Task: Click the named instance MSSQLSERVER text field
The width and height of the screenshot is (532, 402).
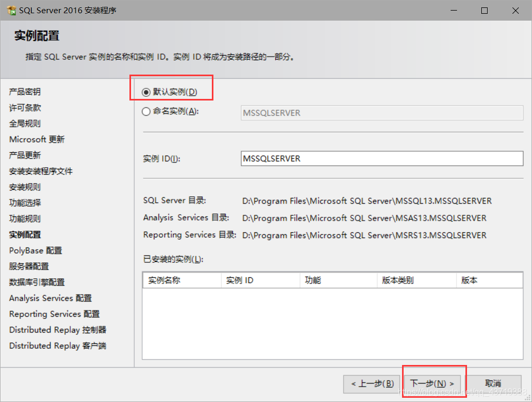Action: [x=381, y=113]
